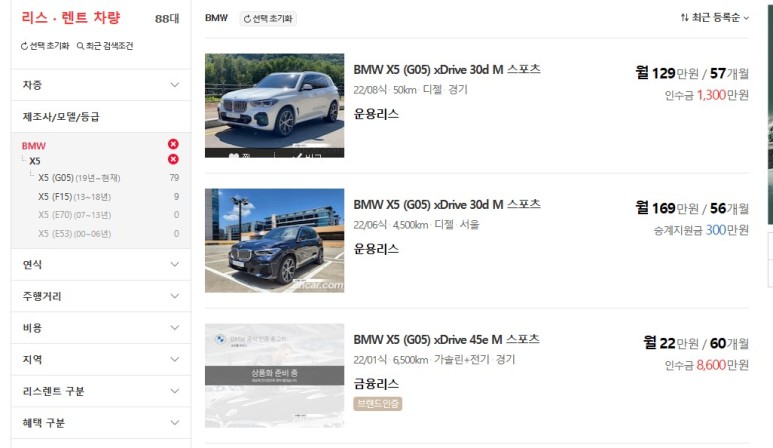The height and width of the screenshot is (448, 773).
Task: Select X5 (E70) 07~13년 model
Action: 74,215
